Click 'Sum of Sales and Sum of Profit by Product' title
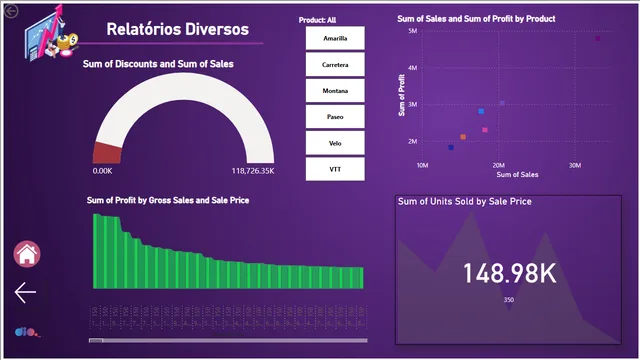 coord(476,19)
